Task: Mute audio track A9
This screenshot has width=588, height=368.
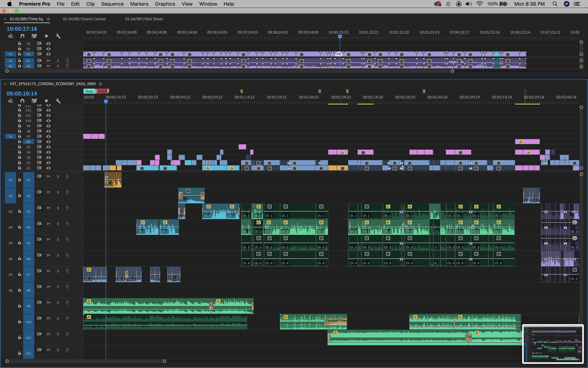Action: 48,302
